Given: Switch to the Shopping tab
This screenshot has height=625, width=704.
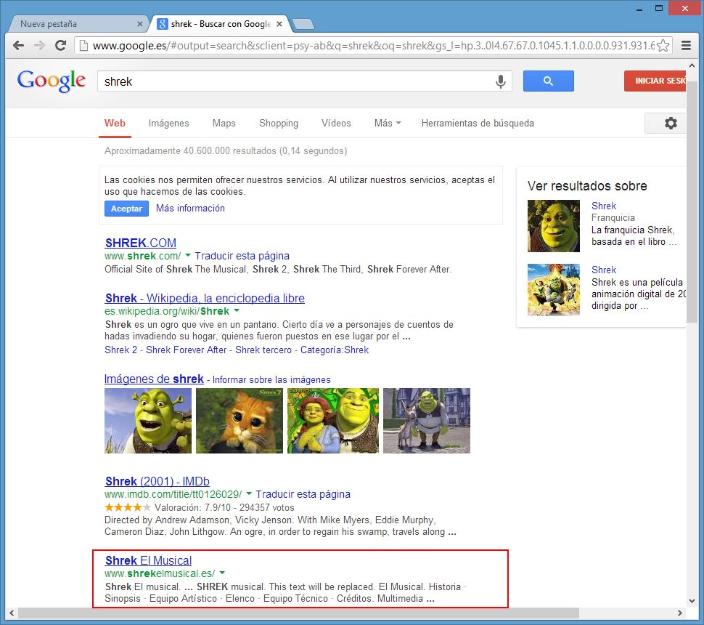Looking at the screenshot, I should click(279, 123).
